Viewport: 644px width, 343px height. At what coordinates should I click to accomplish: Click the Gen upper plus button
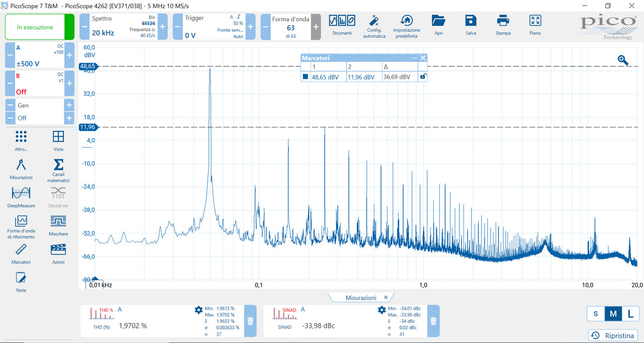coord(69,105)
